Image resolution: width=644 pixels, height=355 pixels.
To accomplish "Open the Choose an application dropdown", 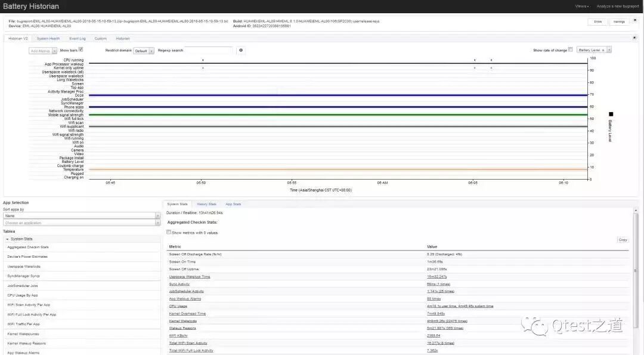I will click(81, 223).
